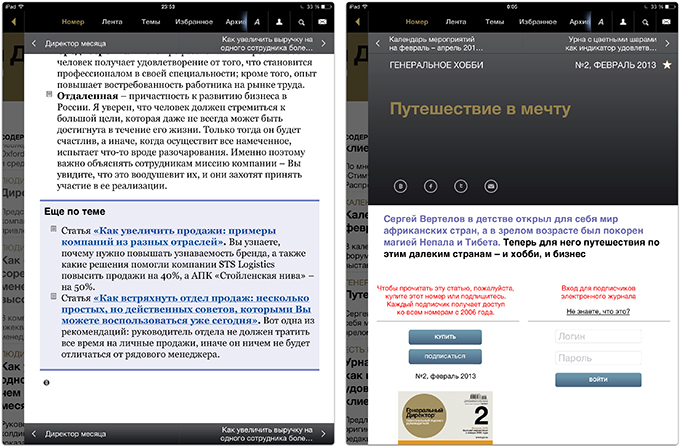Select the Архив tab in the left screen
This screenshot has height=447, width=680.
pos(235,22)
